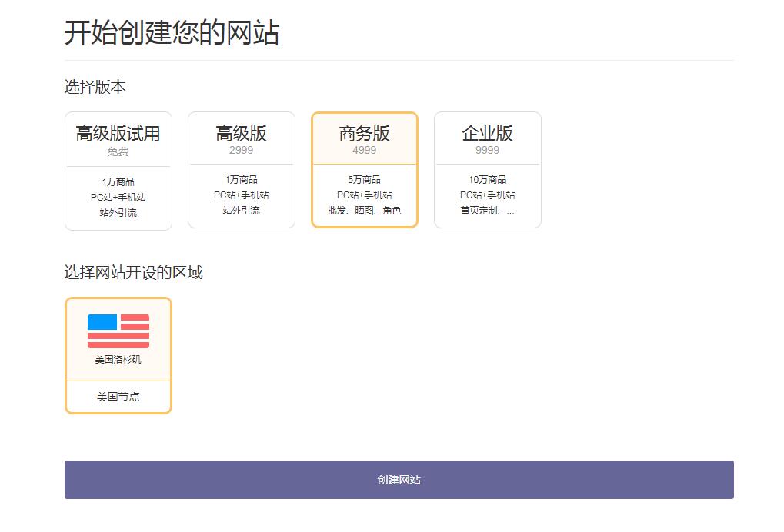Click 1万商品 in the 2999 高级版 card
Image resolution: width=784 pixels, height=532 pixels.
[x=241, y=179]
